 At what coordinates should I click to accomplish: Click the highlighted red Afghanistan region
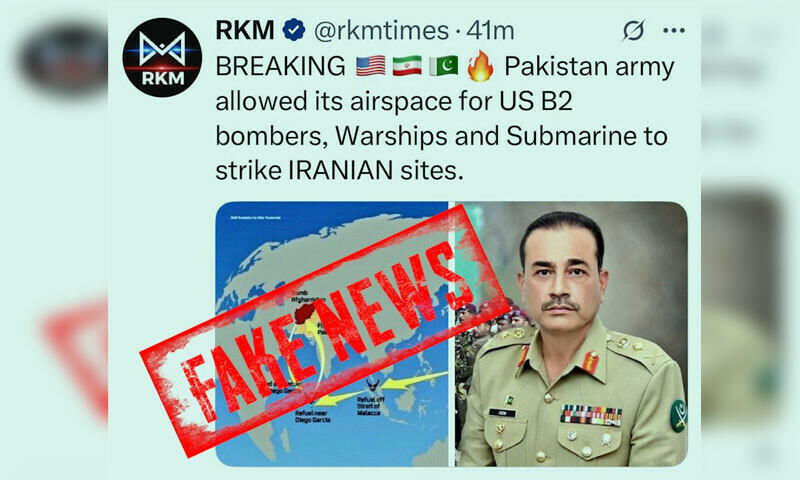pyautogui.click(x=306, y=312)
